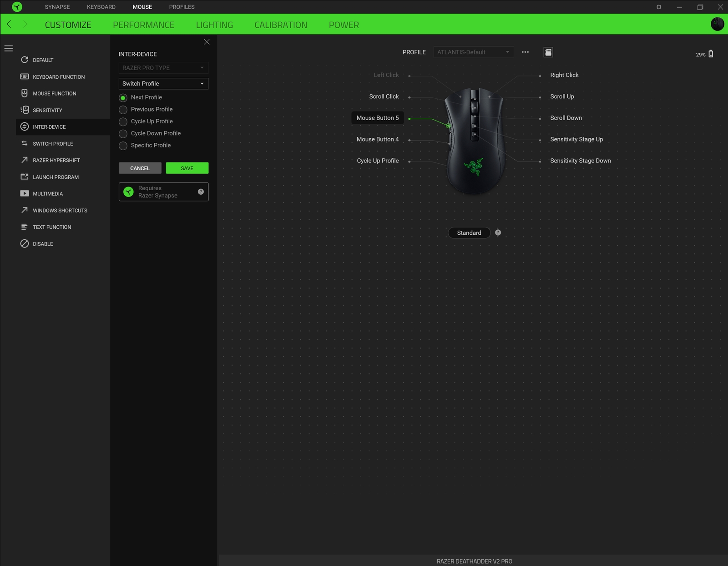Click the Multimedia play icon

(25, 193)
